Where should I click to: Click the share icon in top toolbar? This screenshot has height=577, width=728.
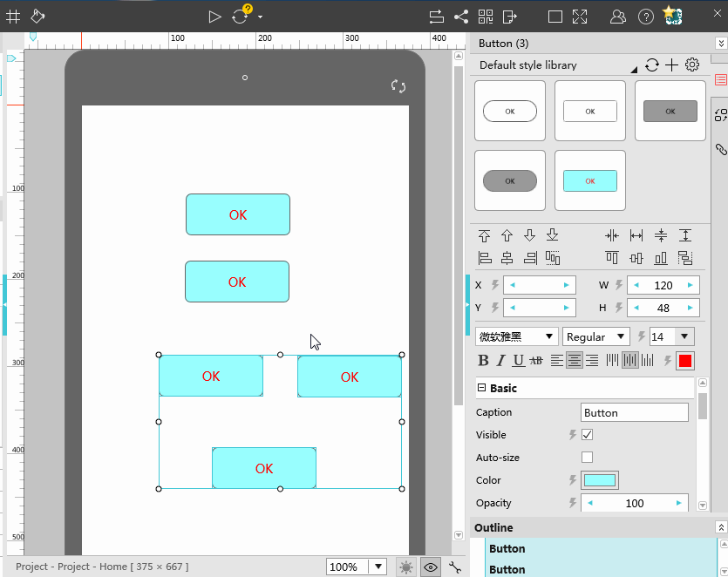pyautogui.click(x=461, y=17)
